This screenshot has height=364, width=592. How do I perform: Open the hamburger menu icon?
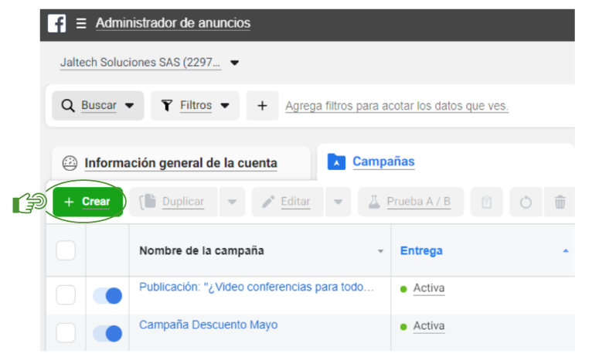(x=81, y=23)
